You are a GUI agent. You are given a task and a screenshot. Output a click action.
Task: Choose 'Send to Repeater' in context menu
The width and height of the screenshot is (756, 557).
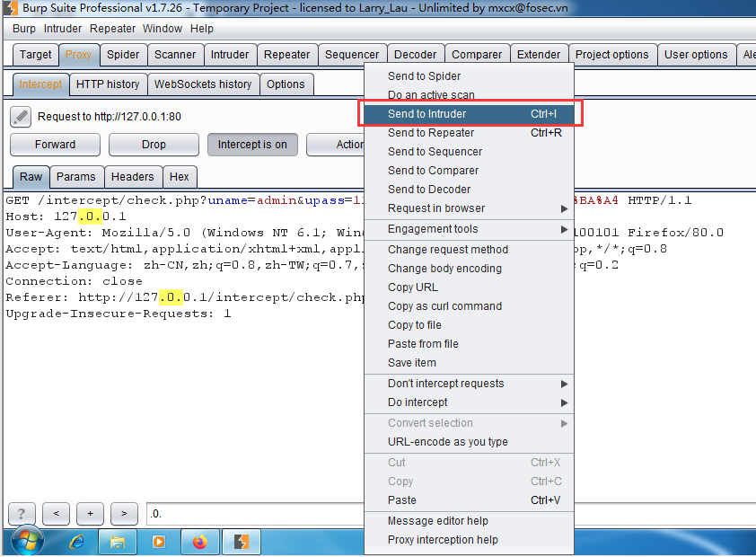pos(469,133)
